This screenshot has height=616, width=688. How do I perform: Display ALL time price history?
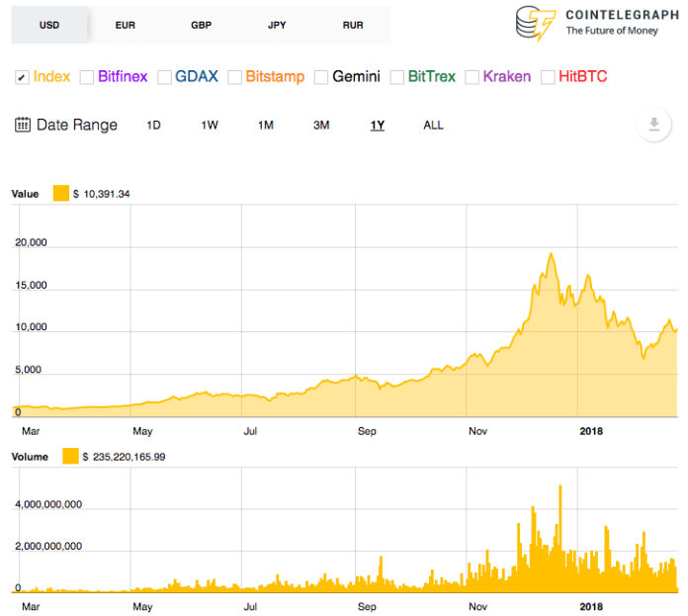pyautogui.click(x=433, y=126)
